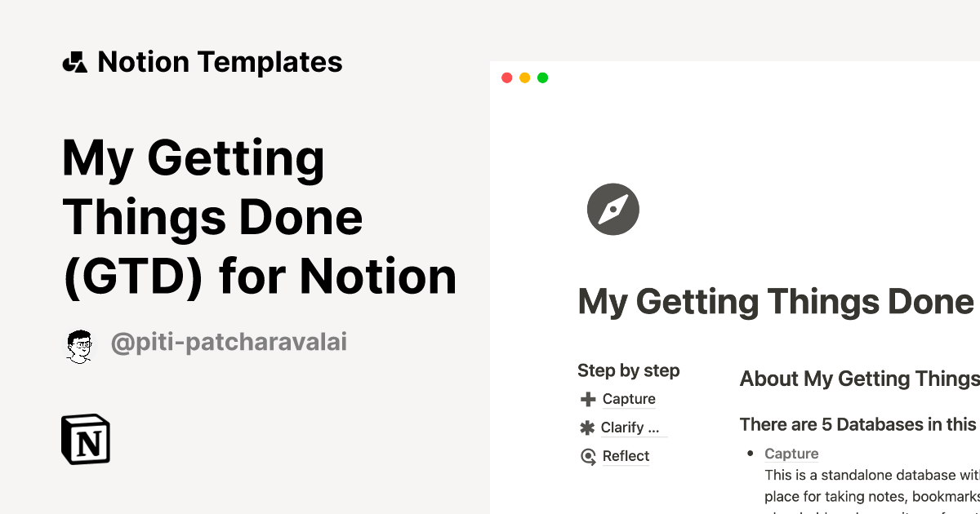This screenshot has height=514, width=980.
Task: Click the Step by step section header
Action: point(628,370)
